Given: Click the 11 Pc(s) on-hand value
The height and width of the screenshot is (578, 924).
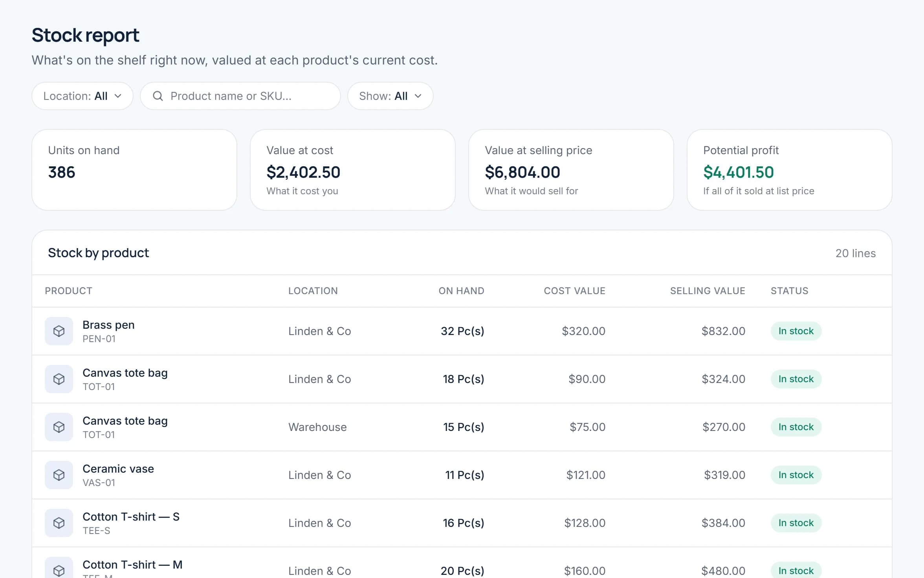Looking at the screenshot, I should click(465, 475).
